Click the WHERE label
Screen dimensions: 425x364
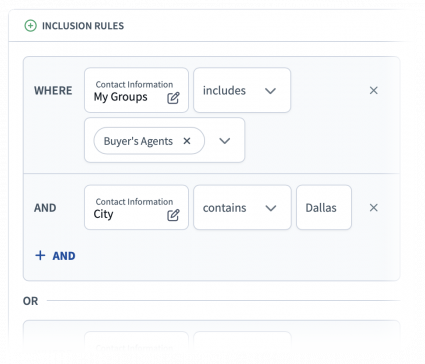tap(53, 90)
